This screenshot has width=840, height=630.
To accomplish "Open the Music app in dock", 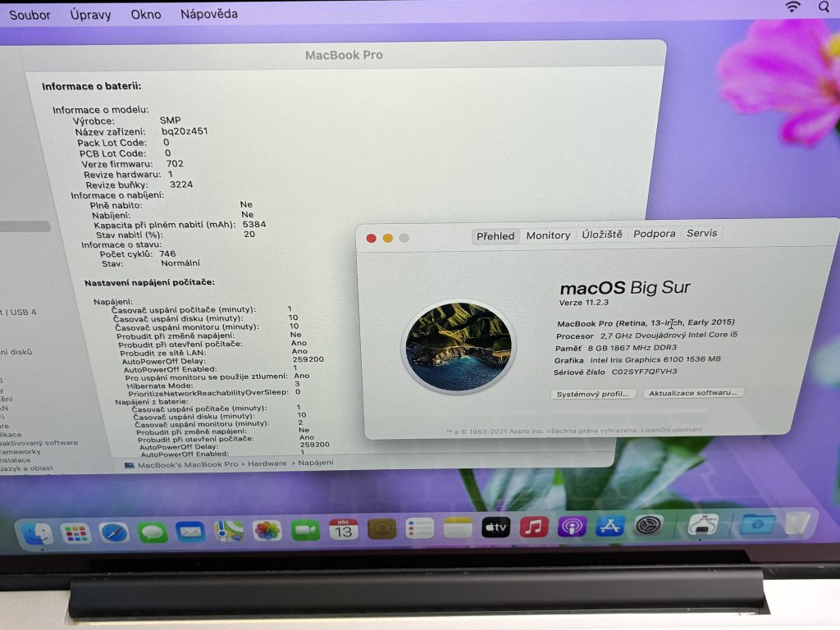I will click(533, 527).
